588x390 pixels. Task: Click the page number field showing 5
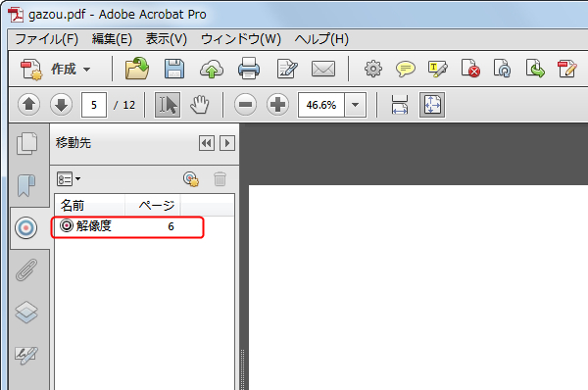coord(94,105)
